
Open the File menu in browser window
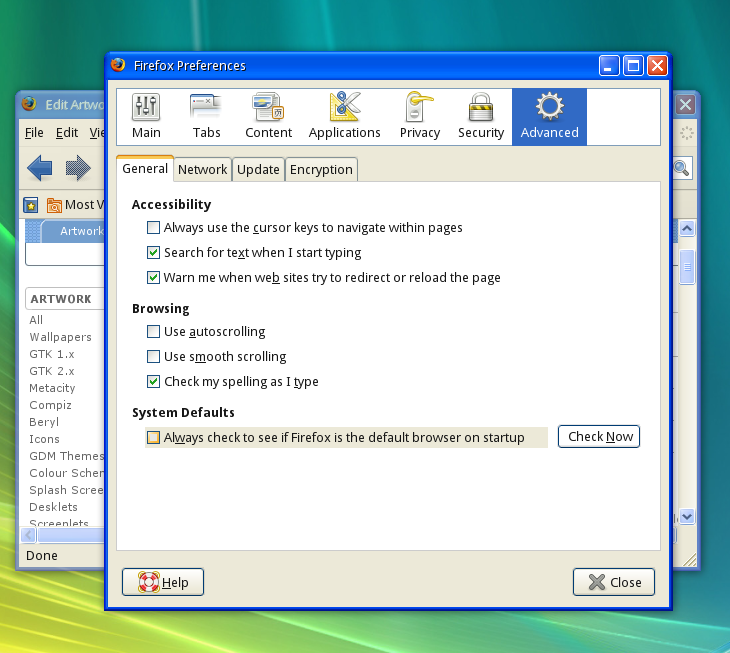(x=34, y=133)
